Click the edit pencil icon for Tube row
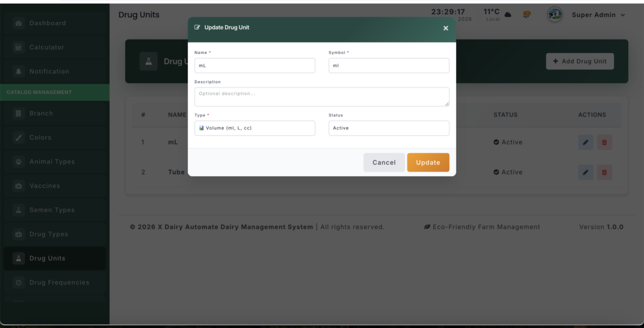 (586, 172)
